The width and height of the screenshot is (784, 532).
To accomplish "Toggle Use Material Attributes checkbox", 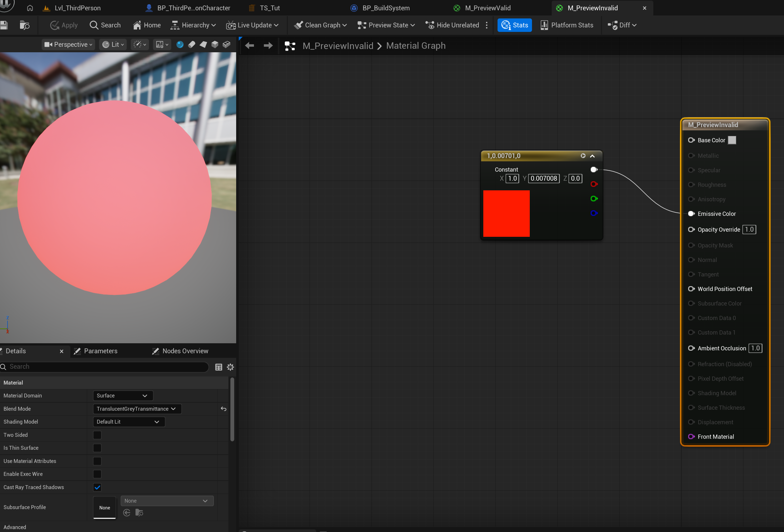I will click(97, 461).
